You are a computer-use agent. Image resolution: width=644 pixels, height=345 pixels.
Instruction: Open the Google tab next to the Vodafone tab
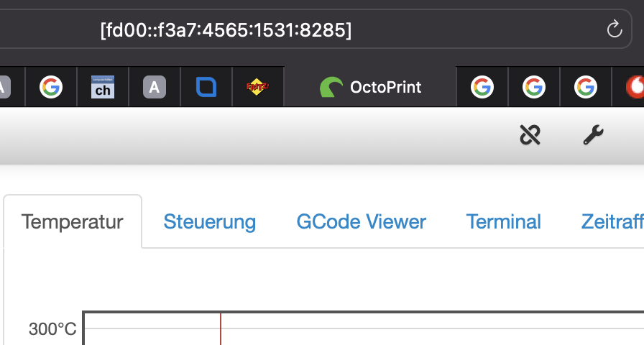[x=586, y=88]
